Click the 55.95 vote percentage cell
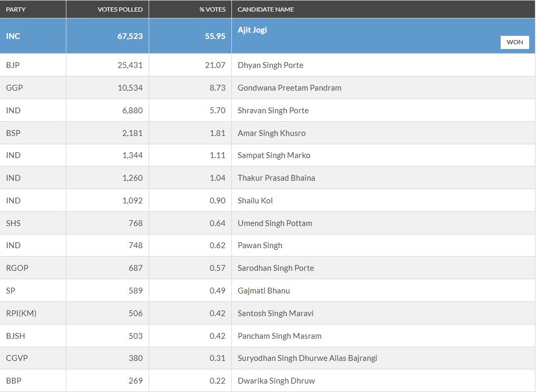 (215, 36)
